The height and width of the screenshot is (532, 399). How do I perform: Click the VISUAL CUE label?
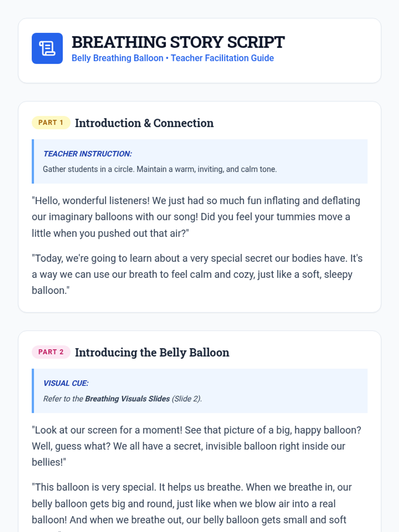pos(66,383)
